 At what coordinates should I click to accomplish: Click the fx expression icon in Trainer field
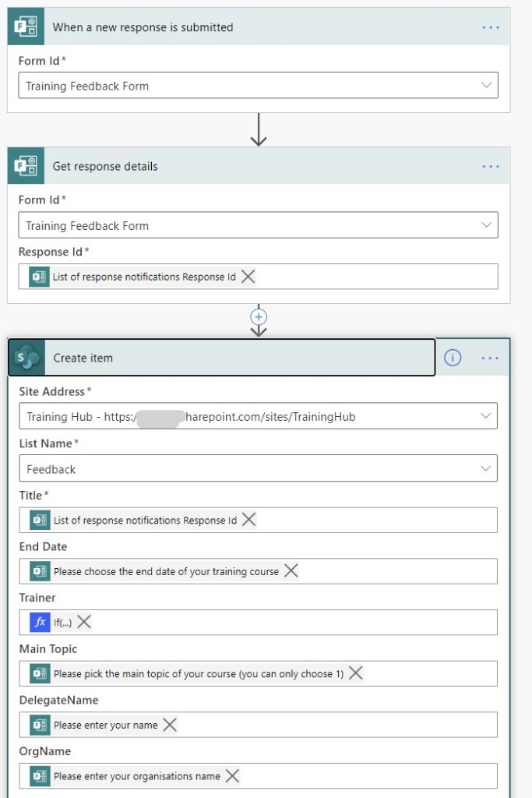point(40,622)
